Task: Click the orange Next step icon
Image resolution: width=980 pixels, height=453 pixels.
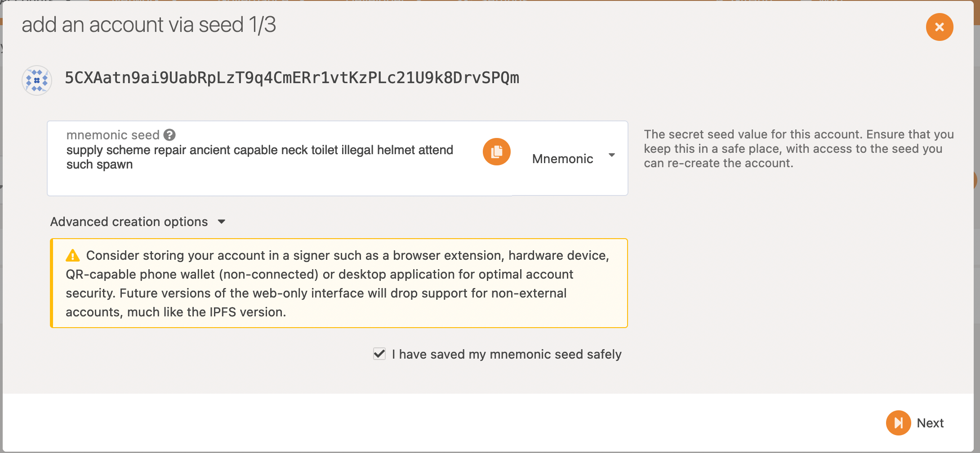Action: 898,423
